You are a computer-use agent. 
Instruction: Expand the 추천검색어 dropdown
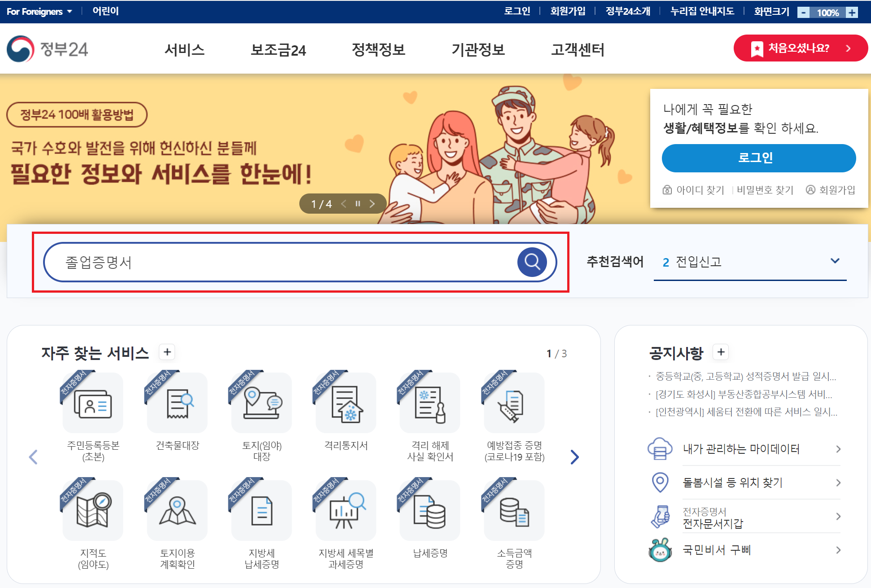pos(835,261)
